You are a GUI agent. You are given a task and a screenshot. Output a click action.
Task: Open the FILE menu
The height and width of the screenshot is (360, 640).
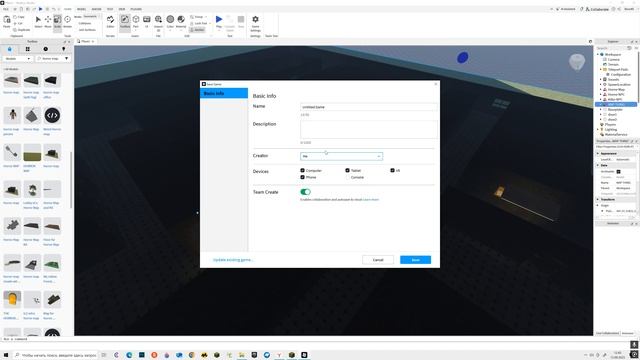pos(6,9)
